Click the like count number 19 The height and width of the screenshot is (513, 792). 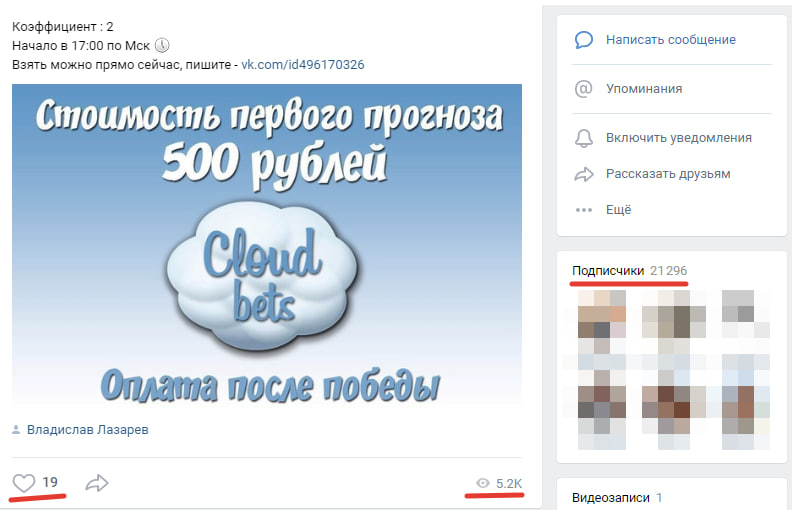pyautogui.click(x=50, y=483)
